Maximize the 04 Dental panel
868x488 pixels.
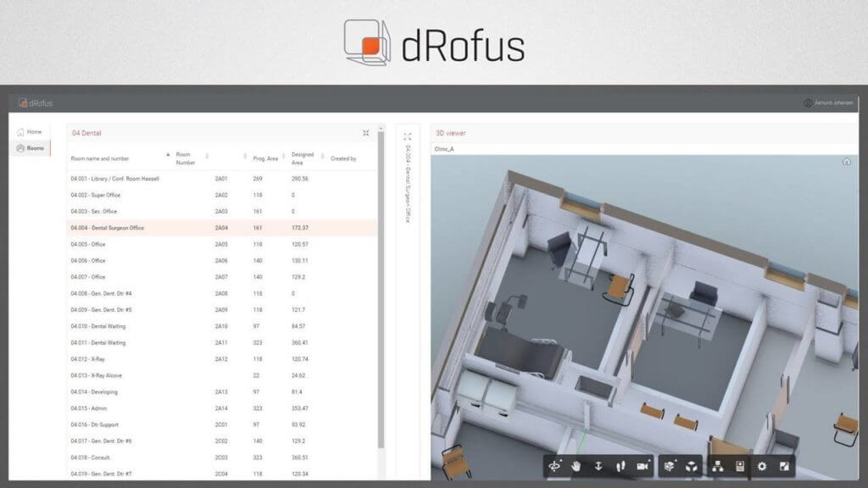pos(365,133)
